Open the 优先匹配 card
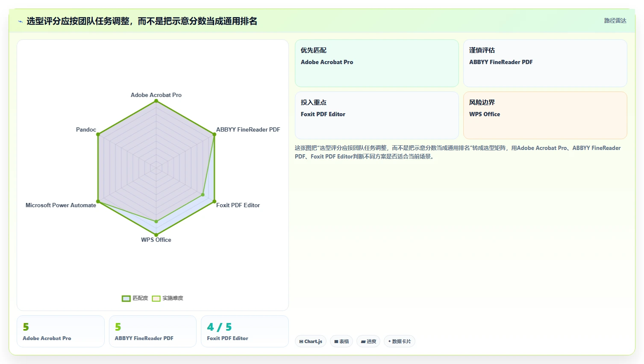644x364 pixels. (x=376, y=63)
